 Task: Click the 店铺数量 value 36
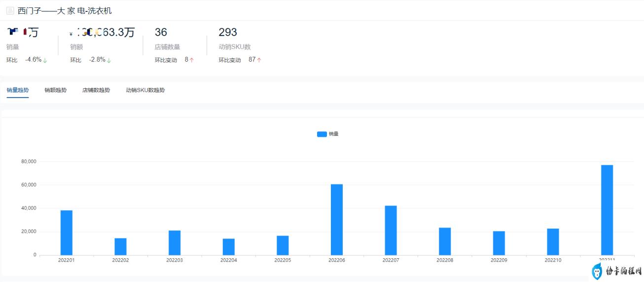click(x=161, y=33)
